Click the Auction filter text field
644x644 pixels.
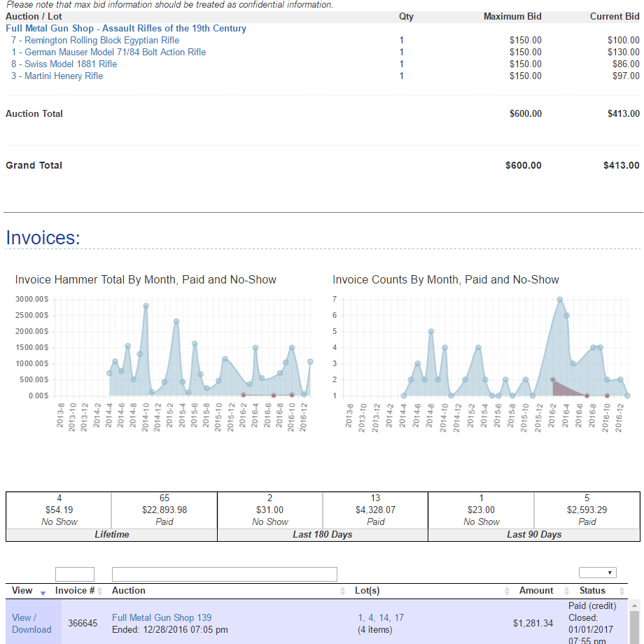[224, 575]
